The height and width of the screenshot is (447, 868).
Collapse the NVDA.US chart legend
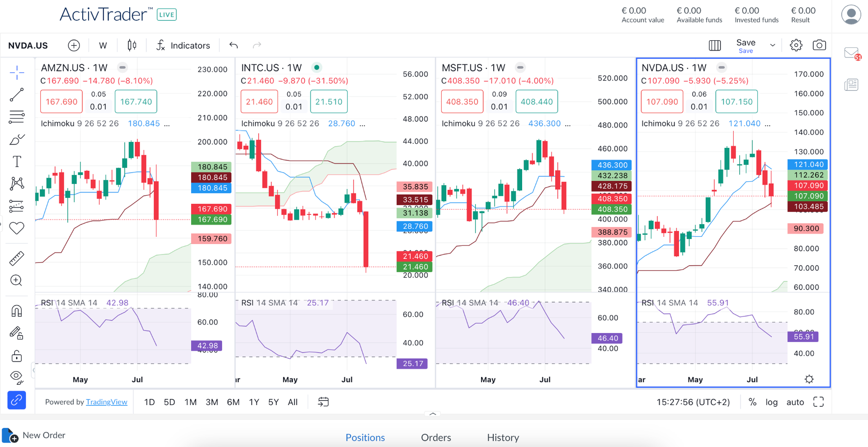(722, 67)
